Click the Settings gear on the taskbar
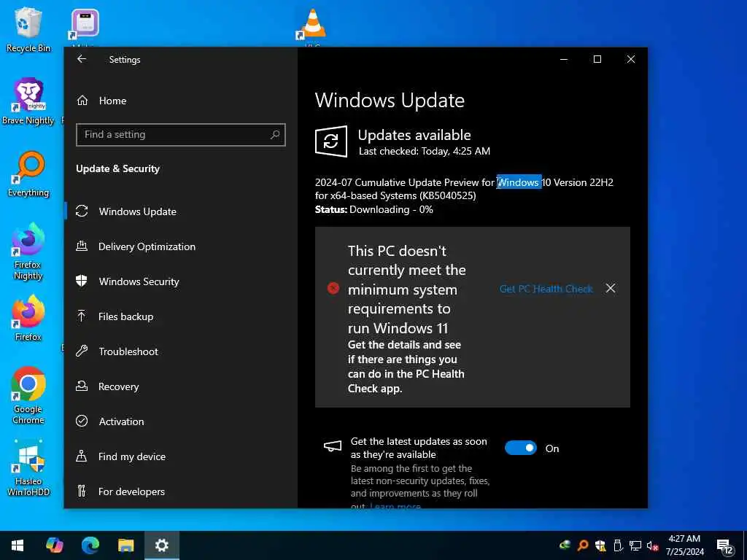 point(161,545)
